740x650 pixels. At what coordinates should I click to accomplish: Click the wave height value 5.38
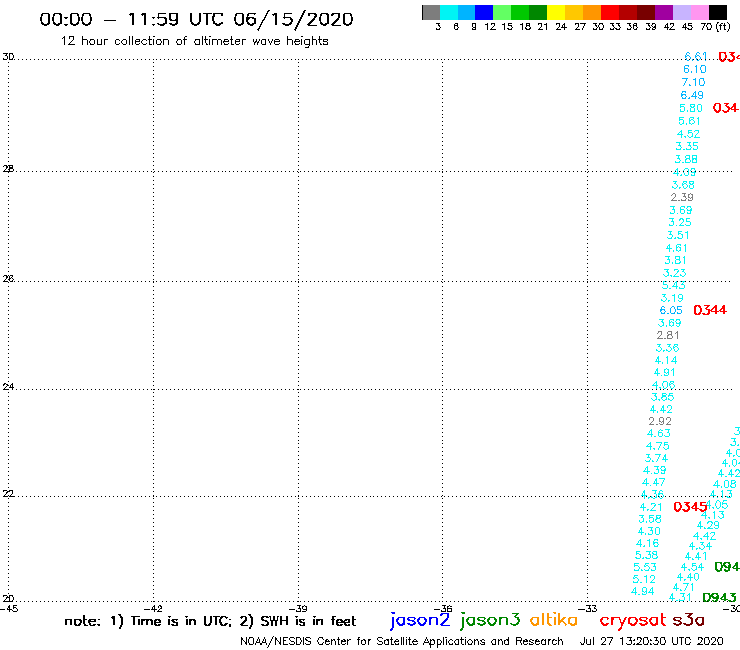coord(646,555)
